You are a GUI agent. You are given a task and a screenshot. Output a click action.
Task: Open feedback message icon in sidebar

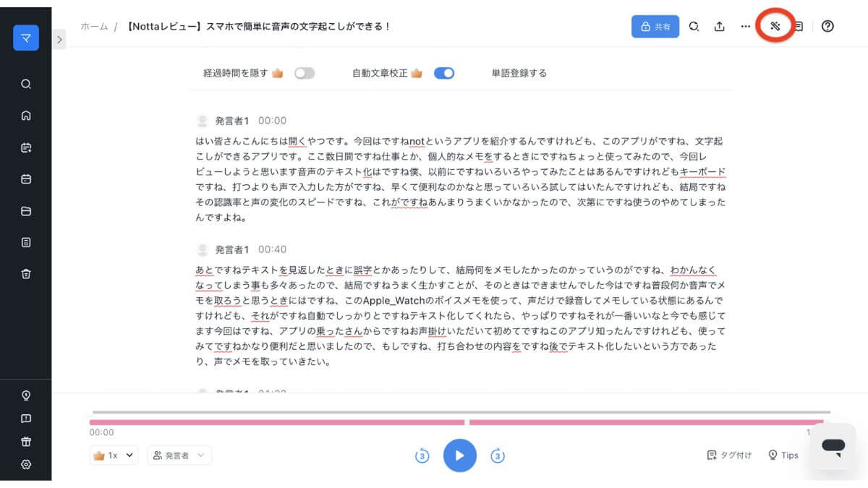(26, 419)
